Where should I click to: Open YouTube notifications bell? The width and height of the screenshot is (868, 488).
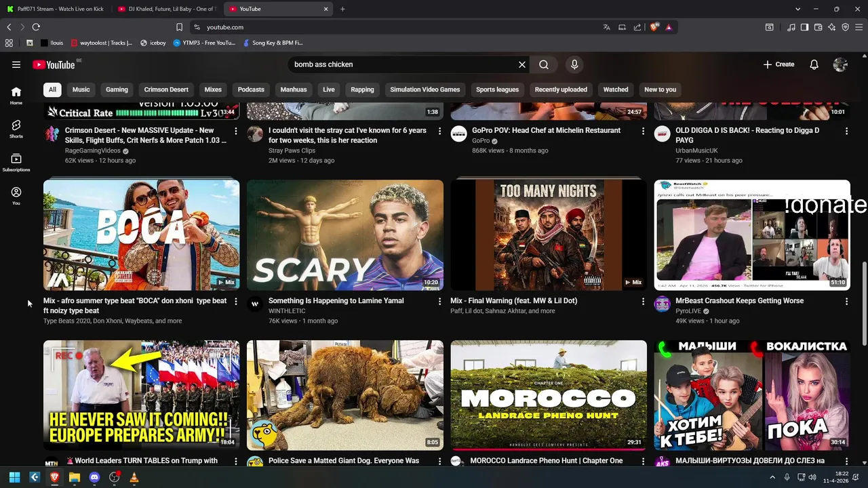coord(814,64)
